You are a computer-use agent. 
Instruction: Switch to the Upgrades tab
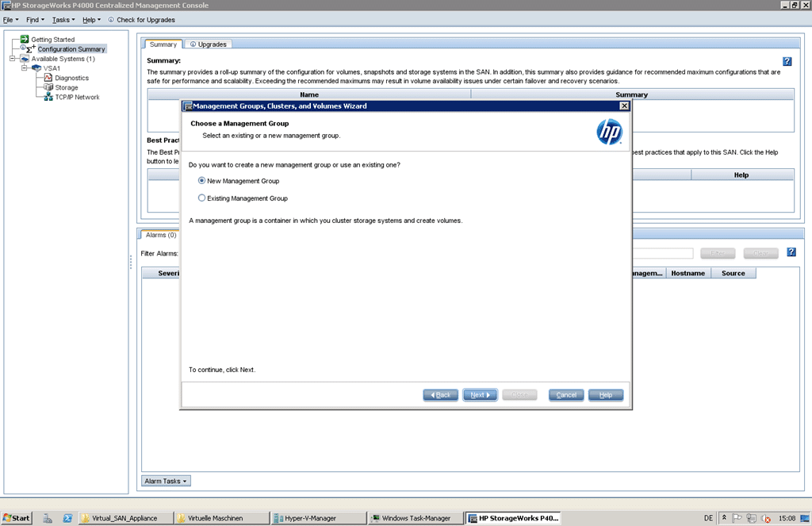pos(209,44)
